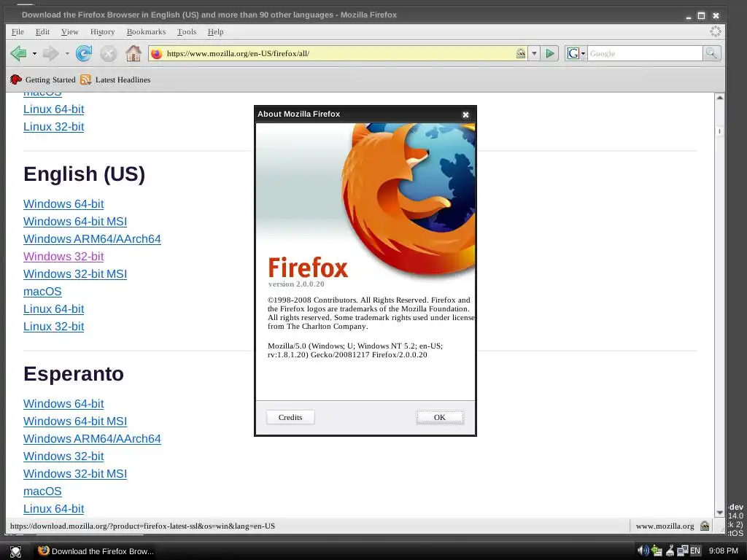The height and width of the screenshot is (560, 747).
Task: Open the Bookmarks menu
Action: [146, 32]
